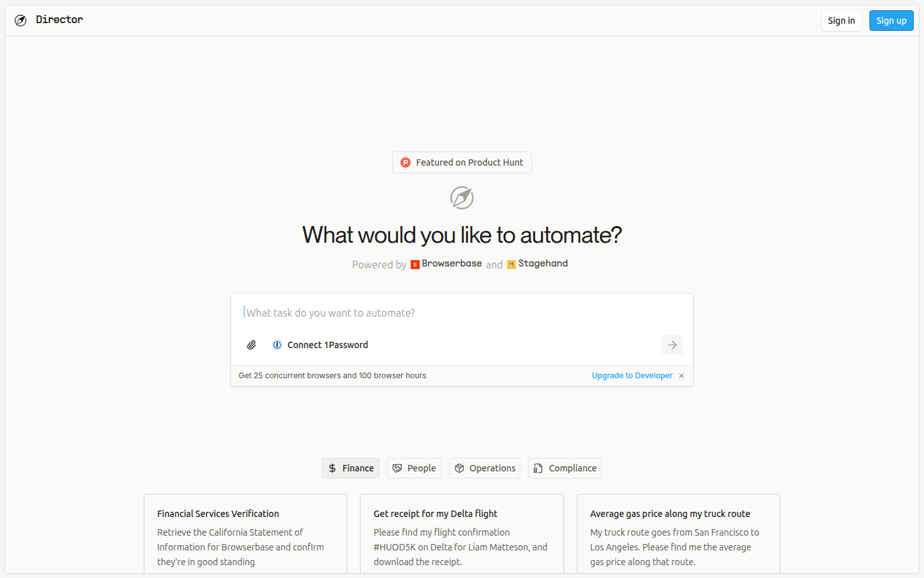
Task: Switch to the People category tab
Action: [x=414, y=468]
